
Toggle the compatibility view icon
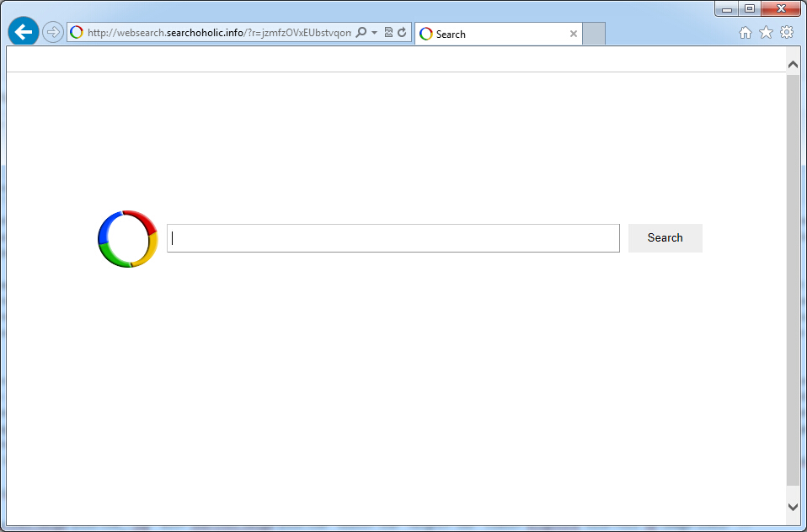tap(388, 33)
